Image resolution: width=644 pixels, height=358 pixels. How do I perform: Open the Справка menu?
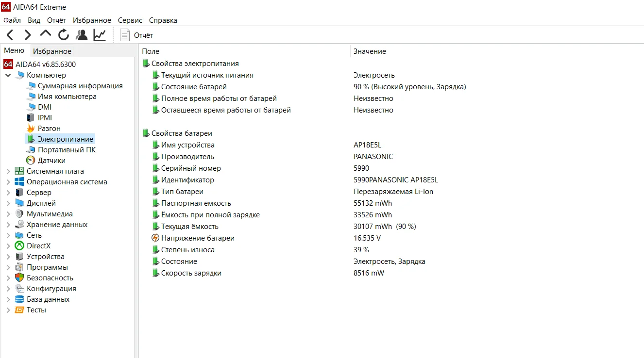(x=163, y=20)
